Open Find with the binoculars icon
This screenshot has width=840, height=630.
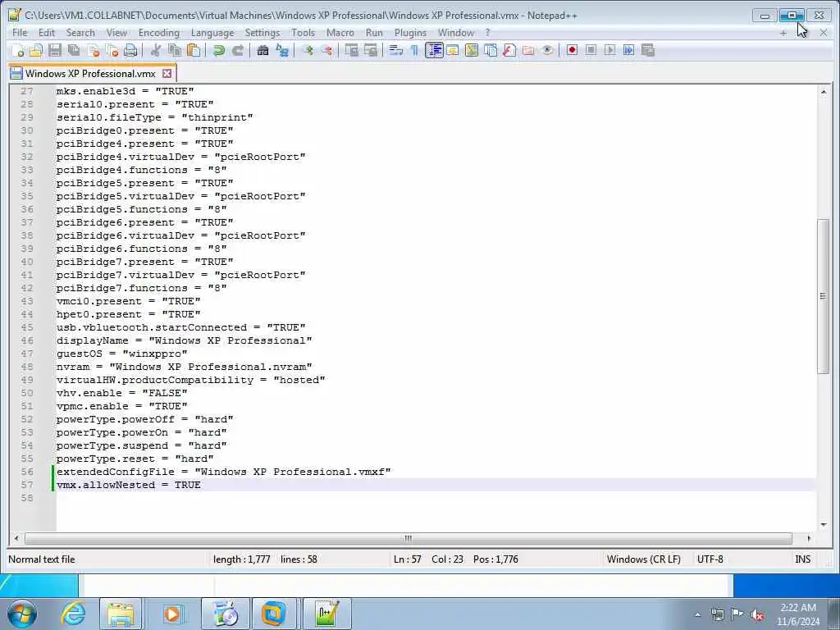tap(262, 50)
